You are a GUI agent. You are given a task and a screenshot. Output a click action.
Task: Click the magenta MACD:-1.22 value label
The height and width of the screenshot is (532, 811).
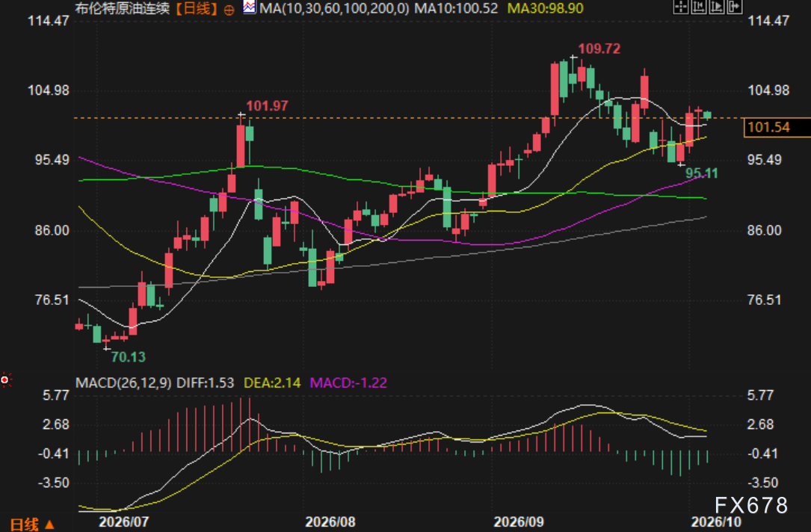tap(348, 383)
